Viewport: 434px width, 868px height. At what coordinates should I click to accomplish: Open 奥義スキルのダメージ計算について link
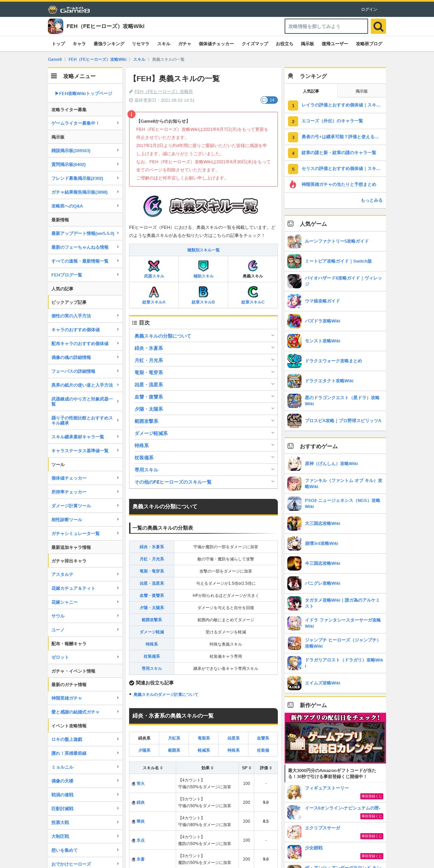[x=166, y=694]
